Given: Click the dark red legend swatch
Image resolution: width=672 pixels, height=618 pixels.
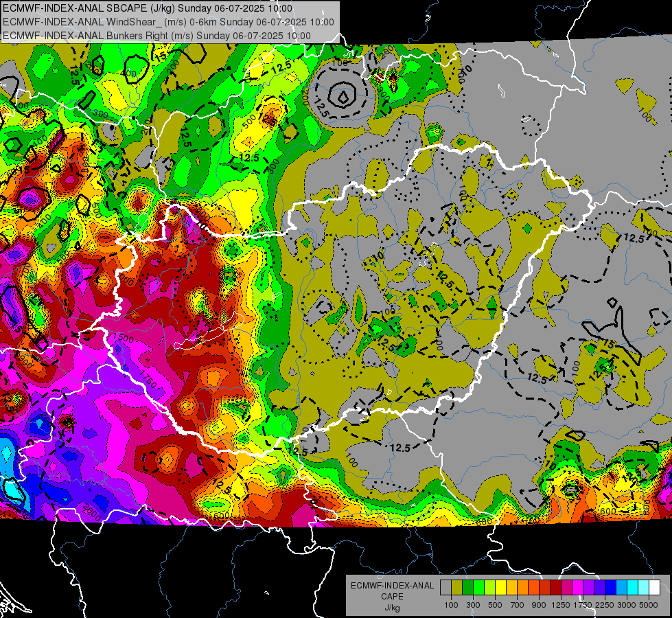Looking at the screenshot, I should tap(555, 588).
